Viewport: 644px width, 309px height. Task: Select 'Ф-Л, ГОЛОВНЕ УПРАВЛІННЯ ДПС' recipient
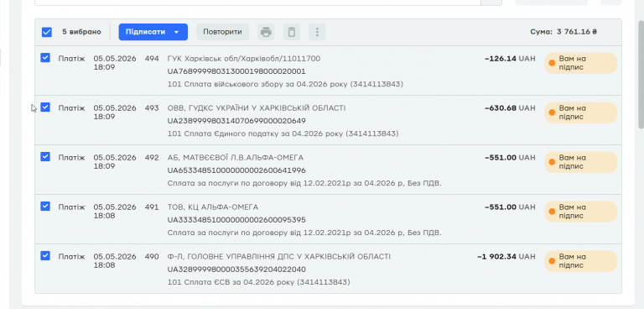pyautogui.click(x=279, y=256)
